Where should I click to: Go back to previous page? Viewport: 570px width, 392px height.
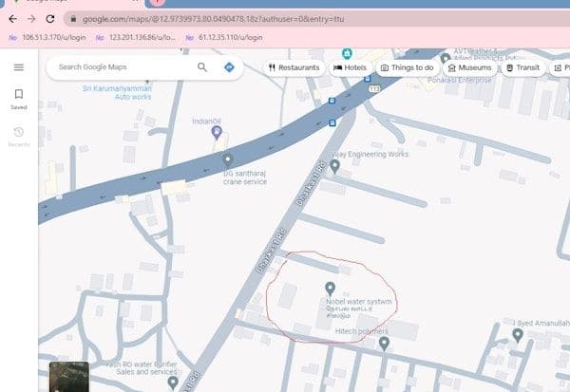[x=12, y=18]
